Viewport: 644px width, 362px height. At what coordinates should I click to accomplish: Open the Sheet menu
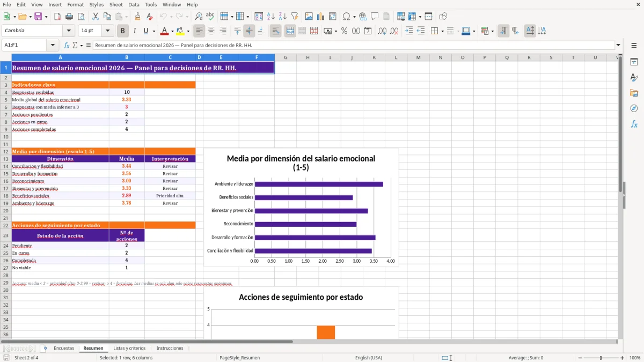pyautogui.click(x=116, y=4)
